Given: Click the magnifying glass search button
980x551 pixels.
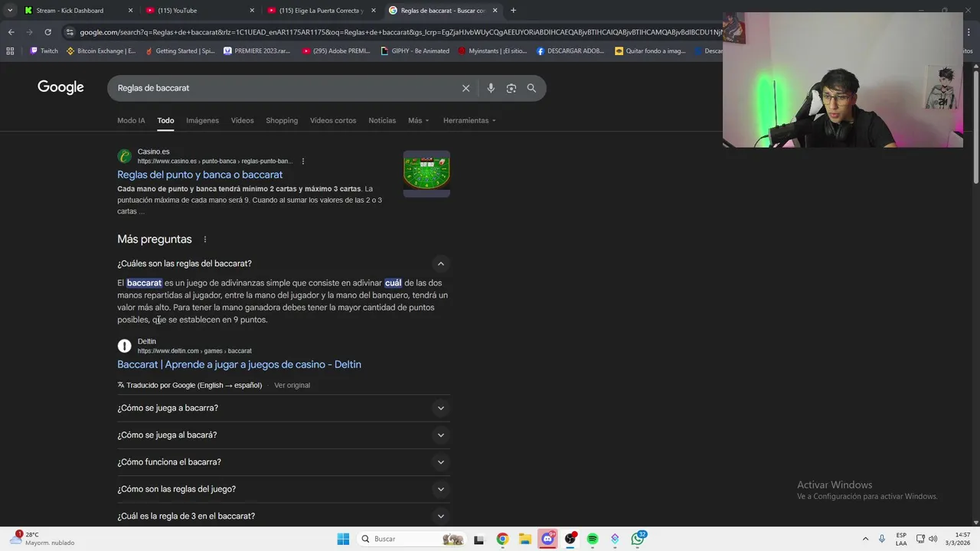Looking at the screenshot, I should tap(531, 88).
